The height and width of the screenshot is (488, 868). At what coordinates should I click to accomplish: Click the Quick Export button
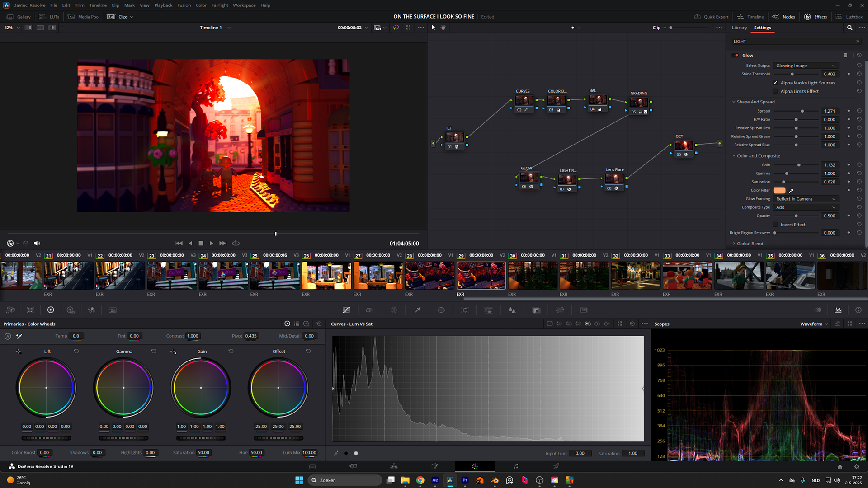coord(711,17)
